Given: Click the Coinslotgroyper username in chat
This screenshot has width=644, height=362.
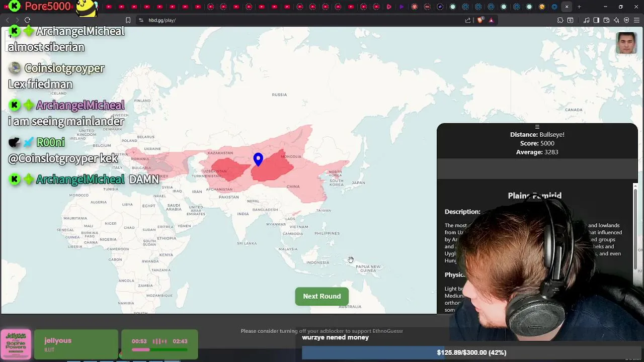Looking at the screenshot, I should click(64, 68).
